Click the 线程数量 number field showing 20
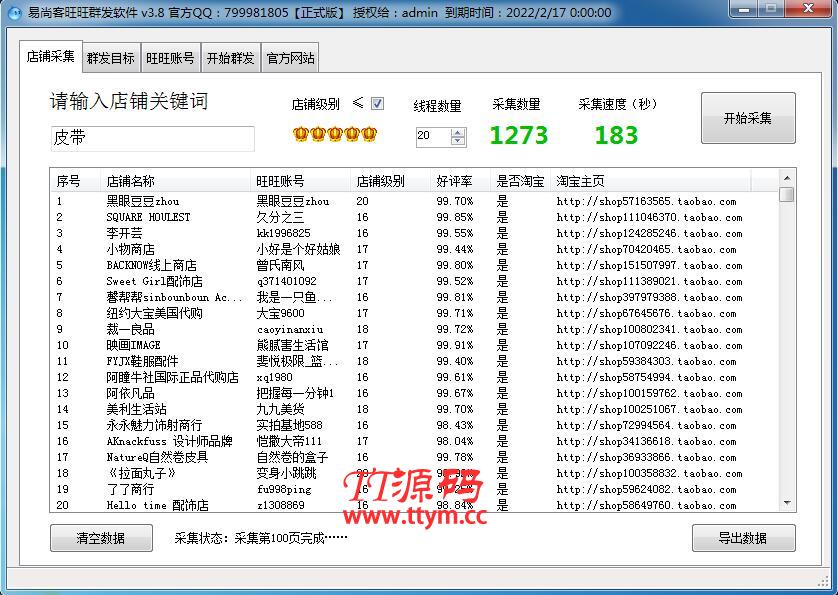Viewport: 838px width, 595px height. pos(433,136)
